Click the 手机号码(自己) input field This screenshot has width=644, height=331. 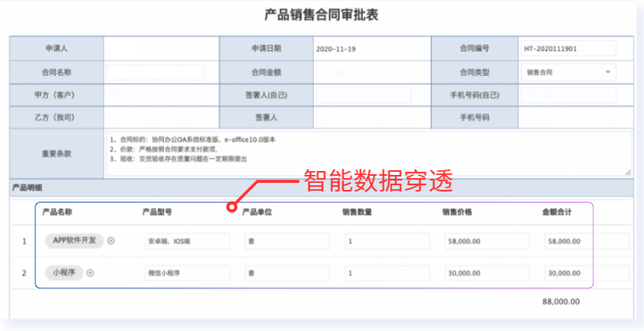[568, 95]
